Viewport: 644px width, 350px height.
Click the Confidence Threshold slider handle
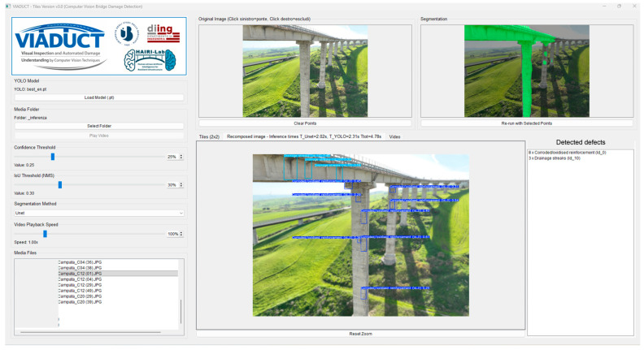point(53,157)
